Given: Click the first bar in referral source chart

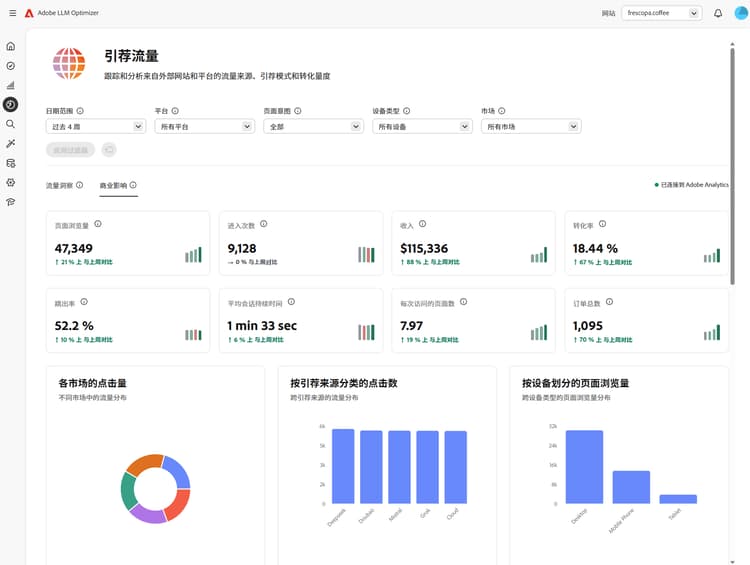Looking at the screenshot, I should tap(343, 466).
